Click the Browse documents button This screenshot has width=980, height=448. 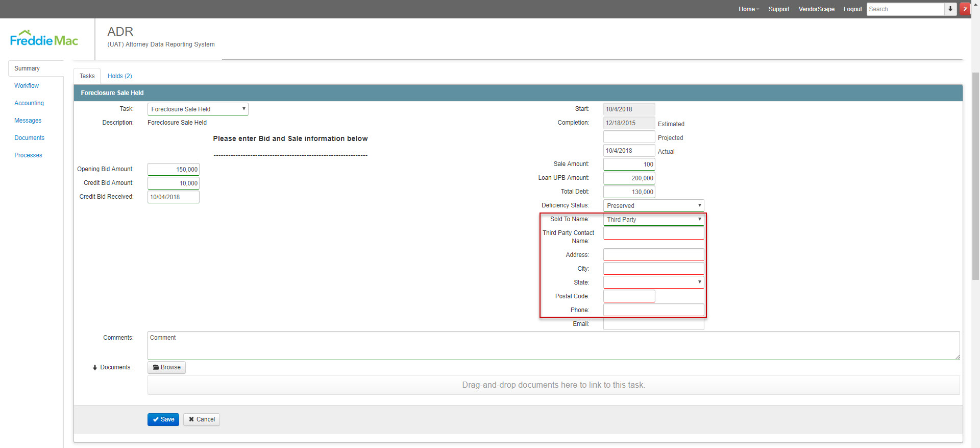point(167,367)
